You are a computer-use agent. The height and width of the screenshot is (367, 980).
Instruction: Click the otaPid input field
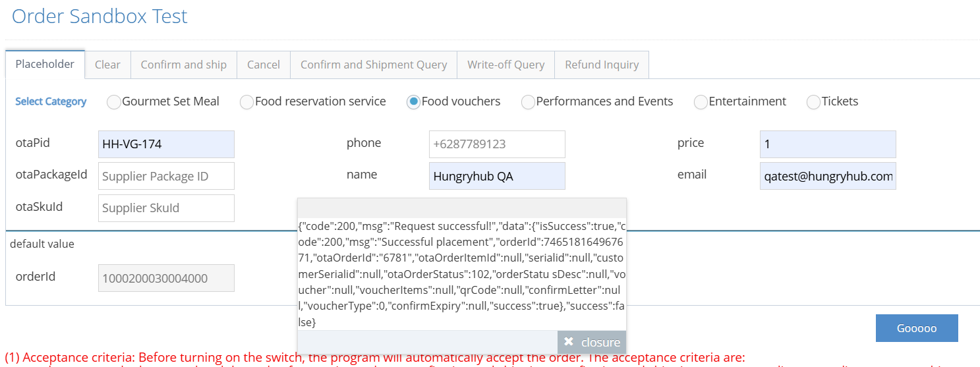click(x=166, y=144)
